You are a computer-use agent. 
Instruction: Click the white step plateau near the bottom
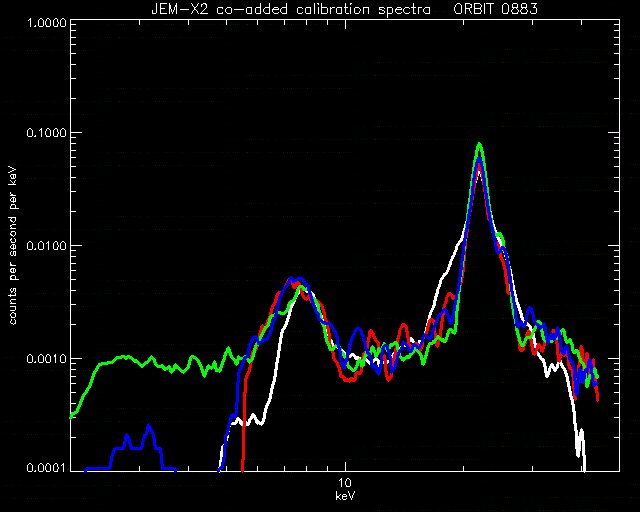[247, 421]
